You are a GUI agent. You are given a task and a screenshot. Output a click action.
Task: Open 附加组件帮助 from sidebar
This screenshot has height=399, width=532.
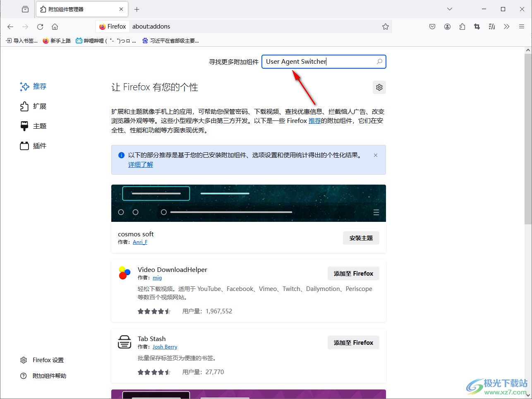tap(43, 376)
